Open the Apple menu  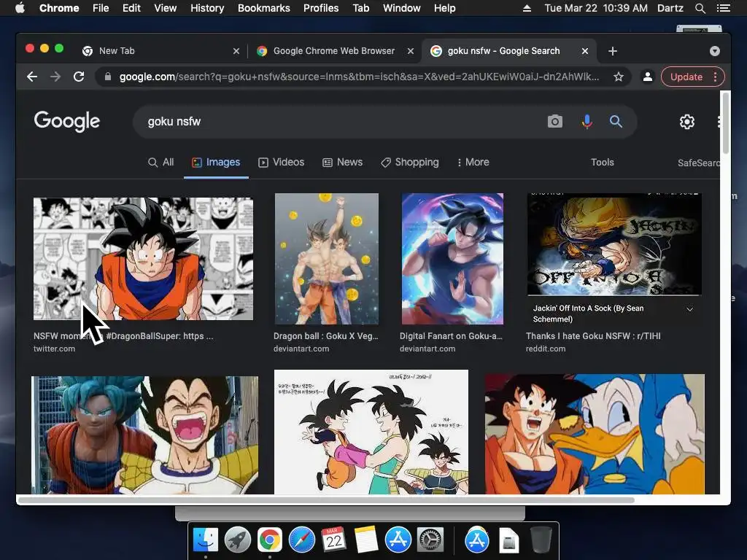(20, 8)
